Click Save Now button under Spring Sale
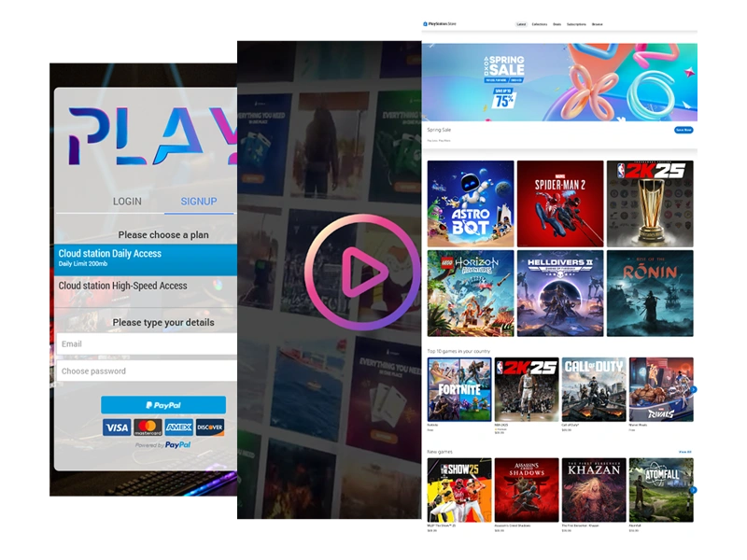The height and width of the screenshot is (560, 747). pyautogui.click(x=684, y=130)
